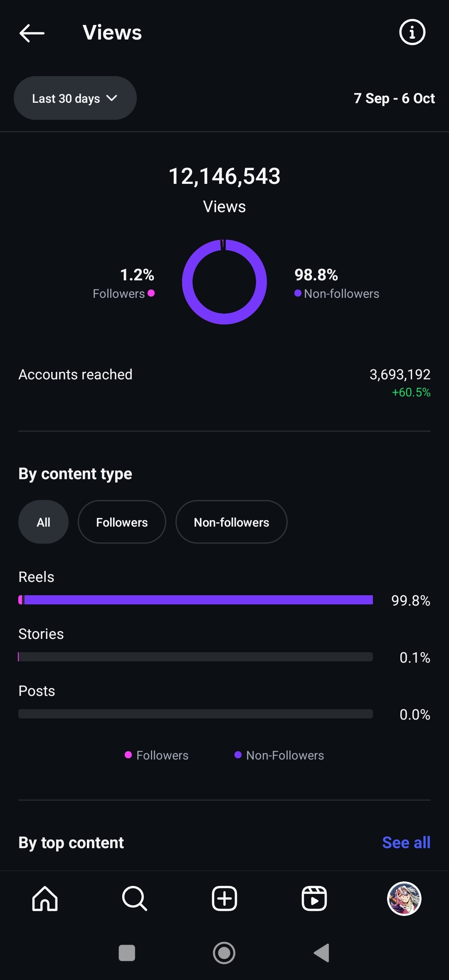This screenshot has height=980, width=449.
Task: Tap the create new post plus icon
Action: [224, 898]
